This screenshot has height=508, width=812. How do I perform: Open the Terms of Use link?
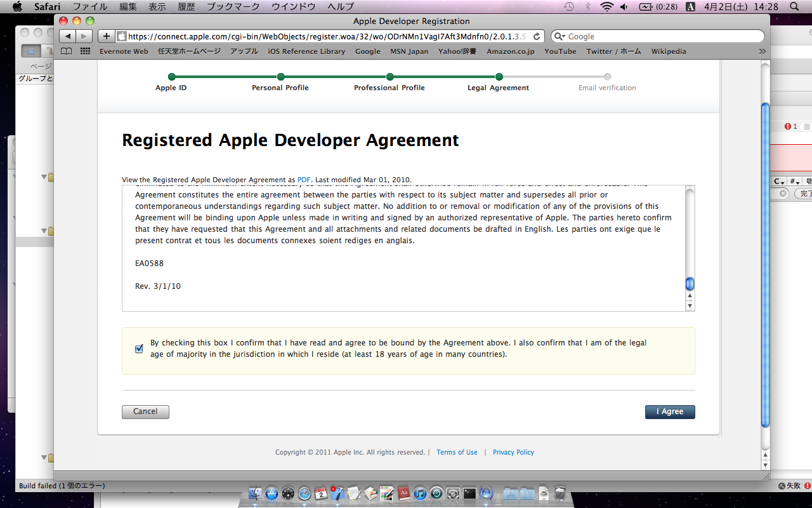pyautogui.click(x=457, y=452)
